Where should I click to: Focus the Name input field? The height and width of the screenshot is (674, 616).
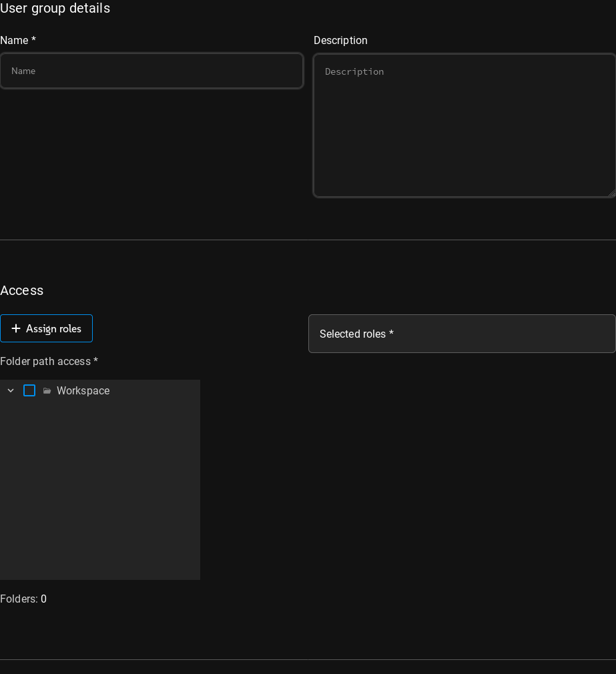tap(151, 71)
